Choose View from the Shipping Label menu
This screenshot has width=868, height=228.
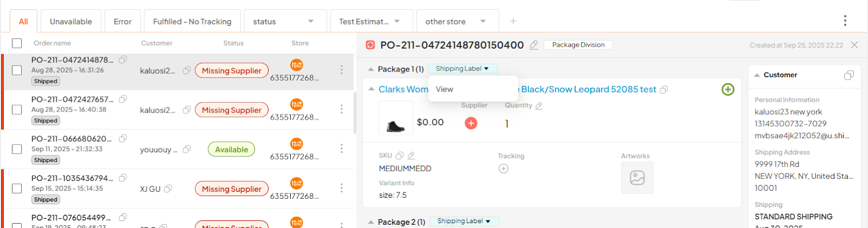444,89
